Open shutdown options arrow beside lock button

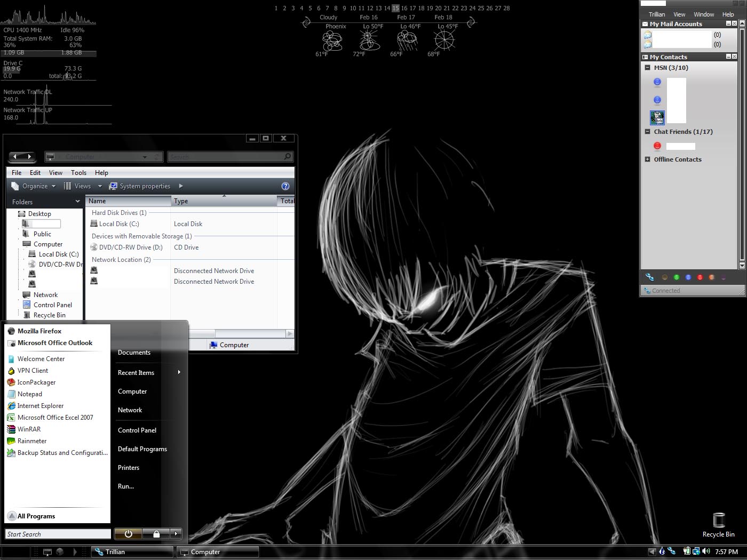[176, 533]
